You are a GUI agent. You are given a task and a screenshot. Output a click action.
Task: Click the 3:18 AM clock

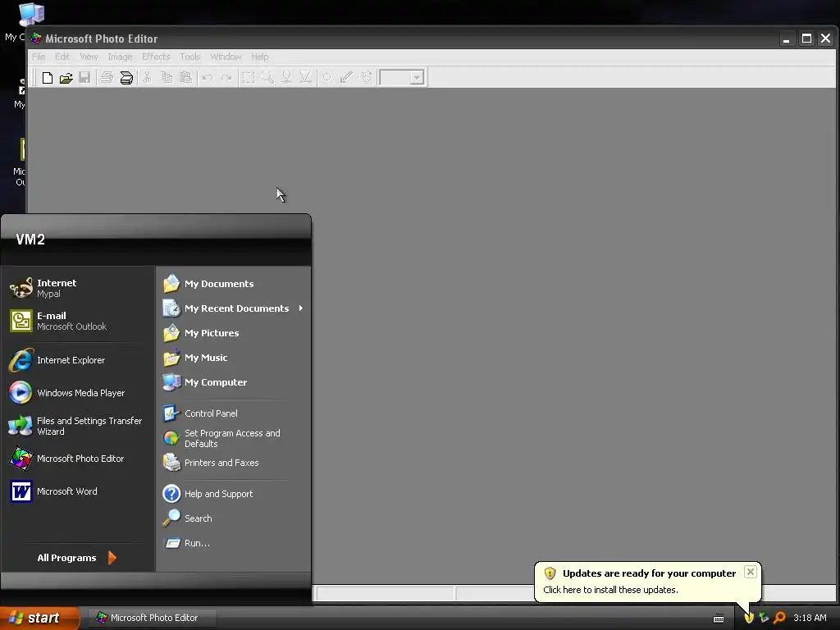[810, 618]
